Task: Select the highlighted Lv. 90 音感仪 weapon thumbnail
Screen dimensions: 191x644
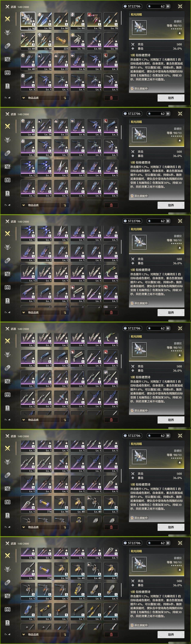Action: pos(28,21)
